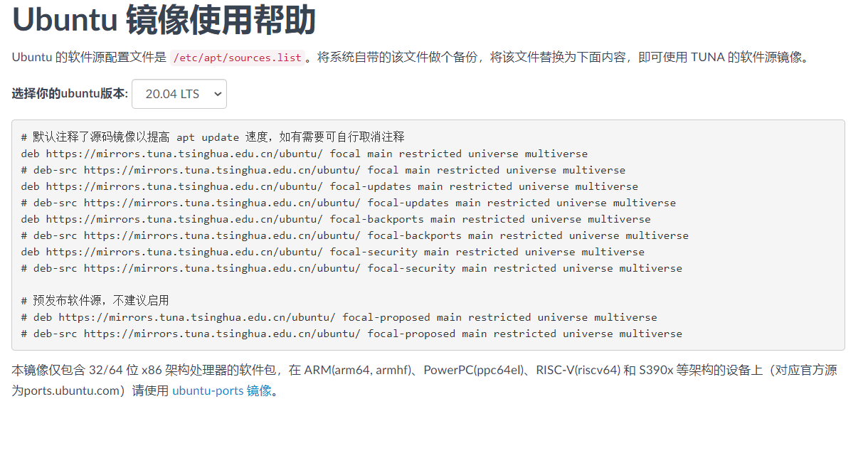Click the uncommented deb focal-backports line
Viewport: 868px width, 468px height.
point(336,219)
